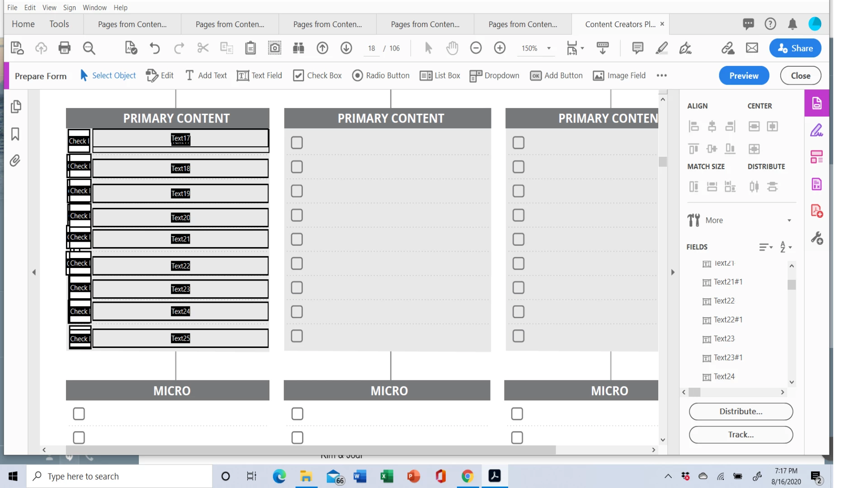Click the page number input field

click(372, 48)
